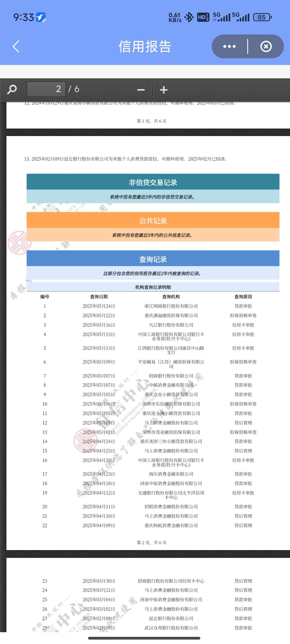Viewport: 290px width, 644px height.
Task: Select 交通银行股份有限公司太平洋信用卡中心 entry
Action: (x=171, y=495)
